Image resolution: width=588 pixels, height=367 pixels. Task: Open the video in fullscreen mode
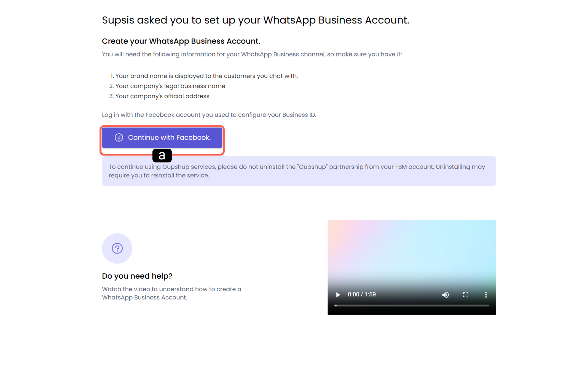tap(466, 295)
